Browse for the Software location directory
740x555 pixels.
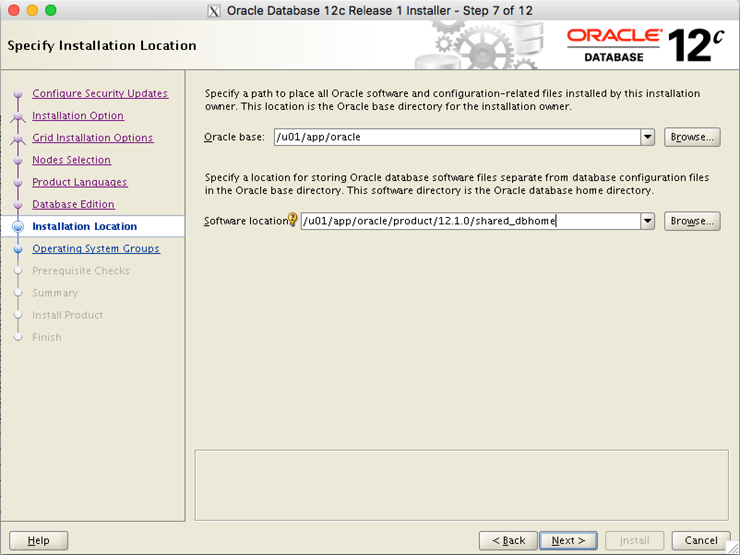[692, 221]
